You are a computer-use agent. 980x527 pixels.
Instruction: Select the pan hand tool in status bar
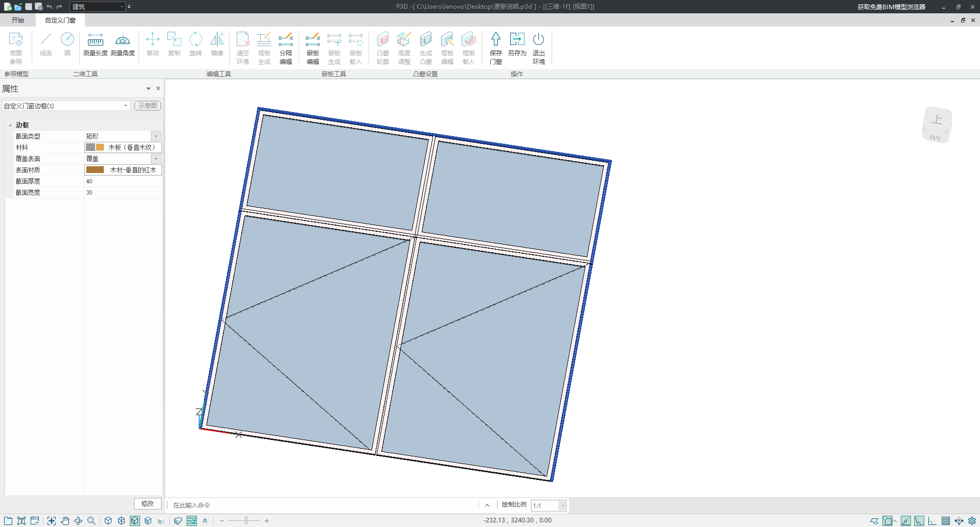coord(65,521)
